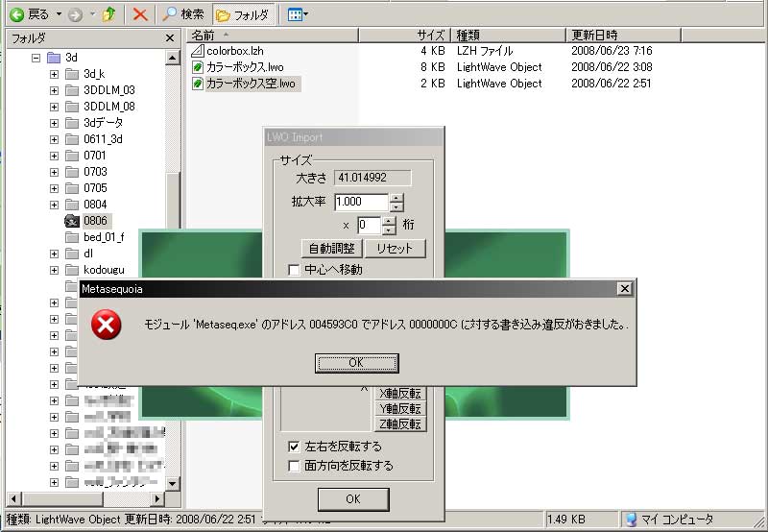
Task: Open the 戻る history dropdown arrow
Action: [59, 14]
